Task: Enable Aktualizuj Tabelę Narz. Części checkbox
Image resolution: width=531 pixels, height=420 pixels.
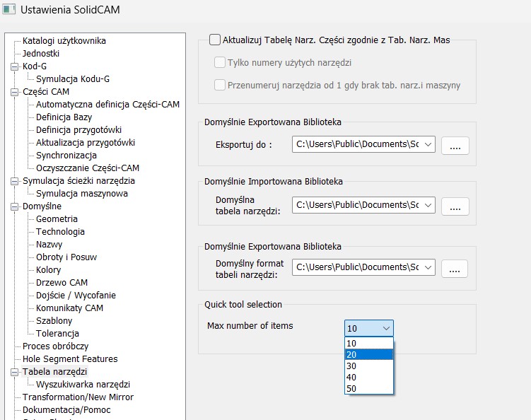Action: coord(215,40)
